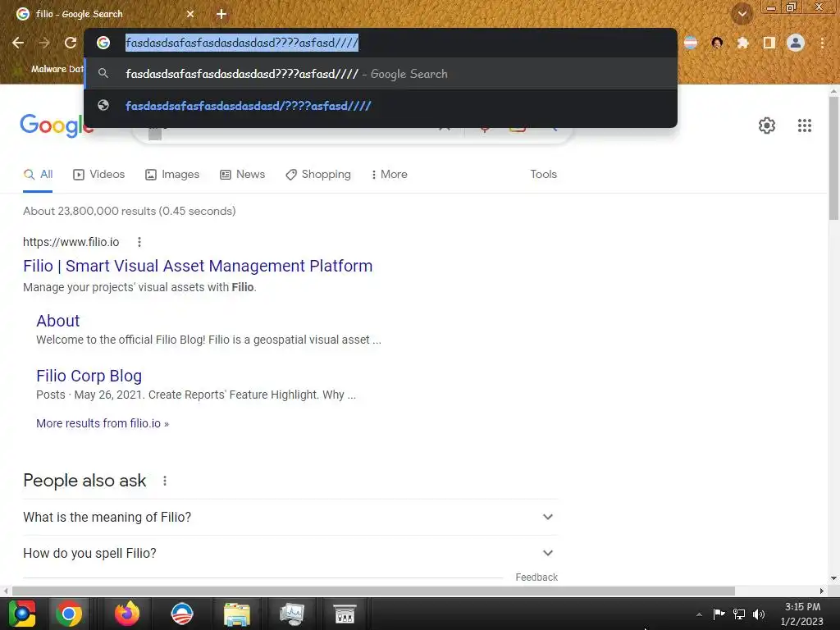The image size is (840, 630).
Task: Open the network tray icon
Action: point(739,614)
